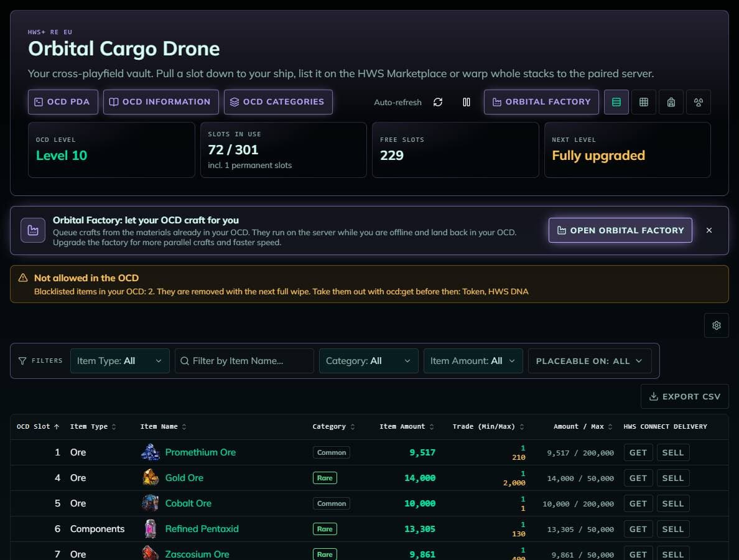The height and width of the screenshot is (560, 739).
Task: Expand the Placeable On: All dropdown
Action: (x=590, y=361)
